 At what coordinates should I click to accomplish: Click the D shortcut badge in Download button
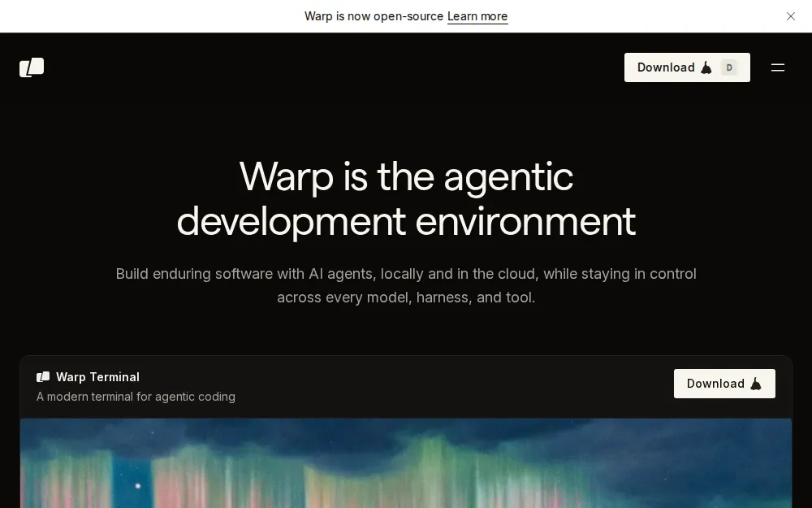(x=729, y=67)
